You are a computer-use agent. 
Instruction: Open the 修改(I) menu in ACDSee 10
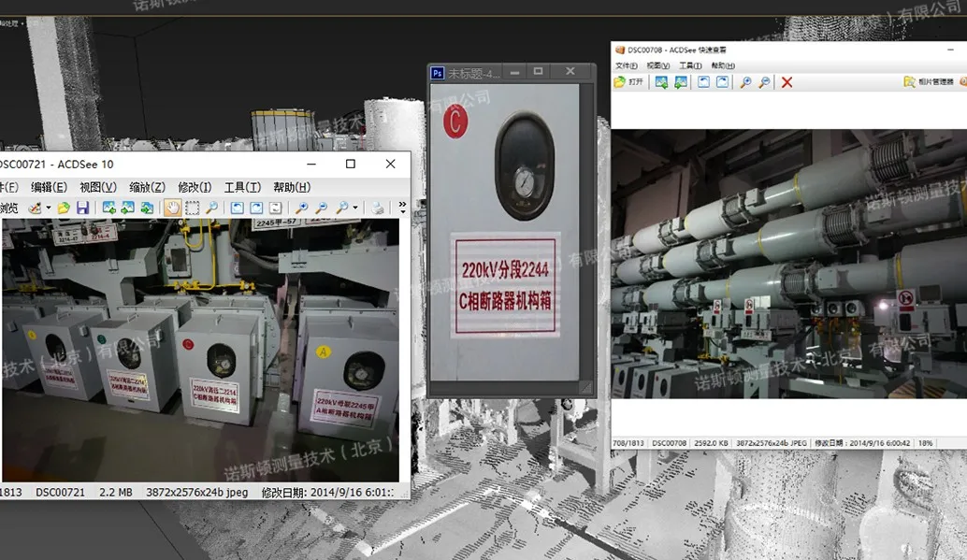click(195, 187)
